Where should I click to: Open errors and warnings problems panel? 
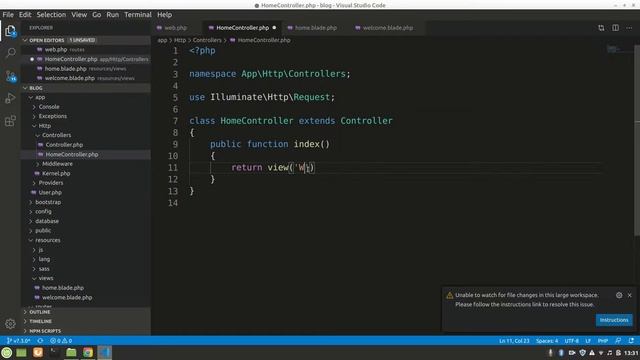pyautogui.click(x=61, y=340)
